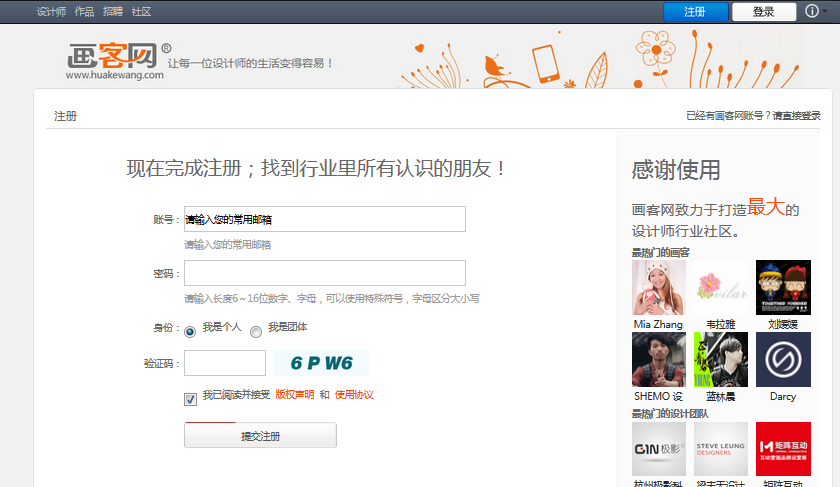Expand the dropdown arrow beside the info icon
840x487 pixels.
point(826,13)
